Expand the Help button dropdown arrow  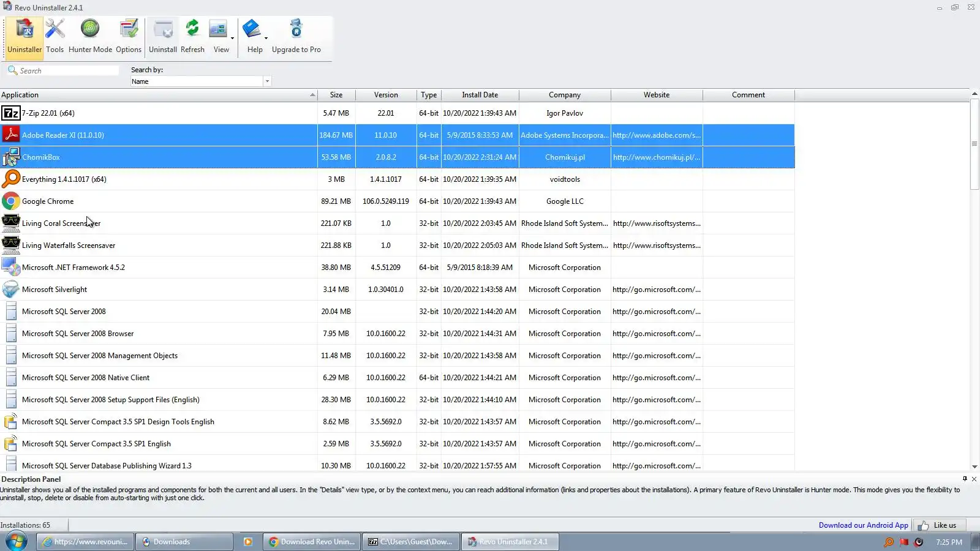pyautogui.click(x=266, y=38)
